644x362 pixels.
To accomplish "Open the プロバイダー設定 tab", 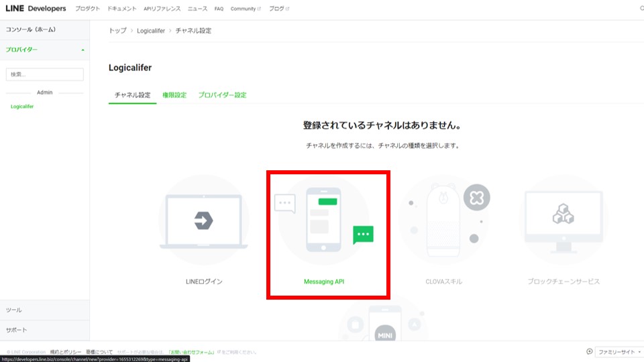I will point(222,95).
